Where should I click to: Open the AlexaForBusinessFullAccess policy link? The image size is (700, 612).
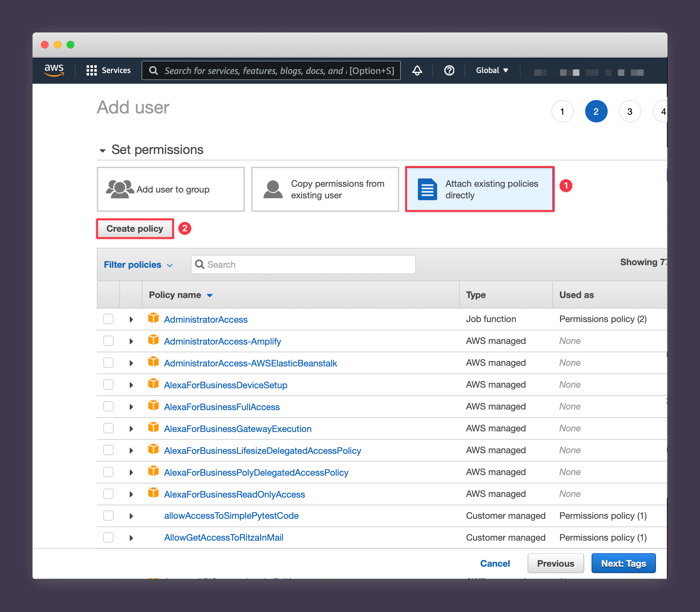222,407
